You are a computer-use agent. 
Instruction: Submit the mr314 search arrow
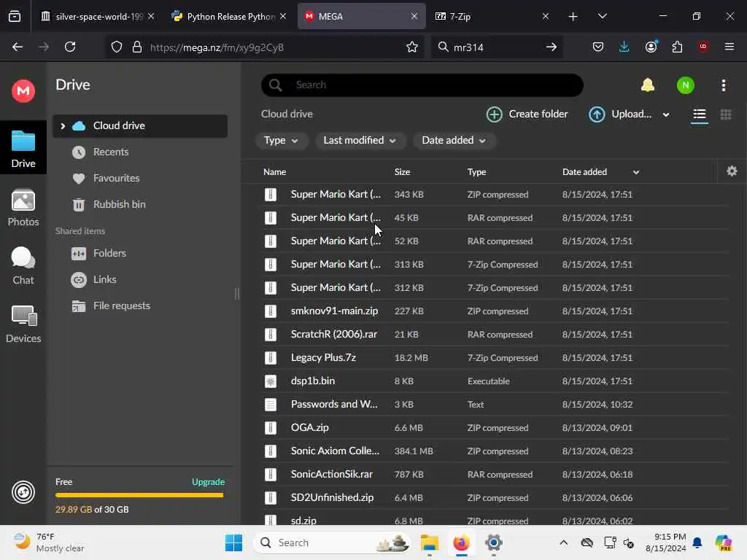(x=551, y=47)
